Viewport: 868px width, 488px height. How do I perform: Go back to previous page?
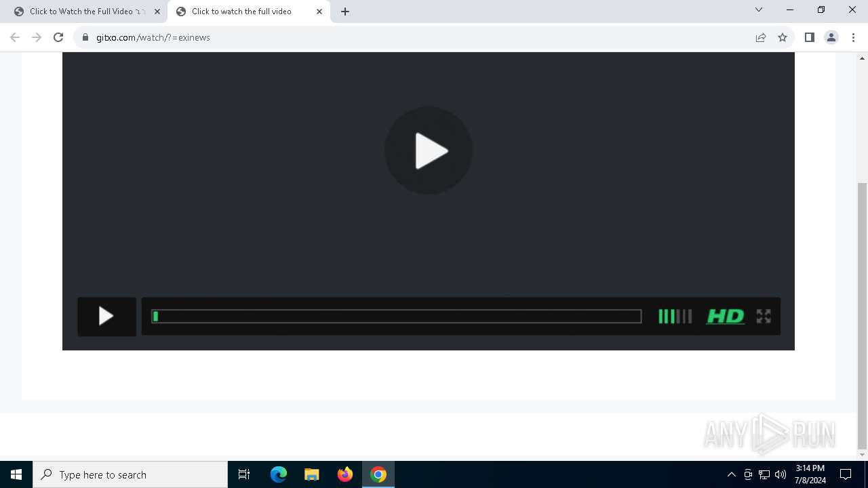pyautogui.click(x=15, y=37)
